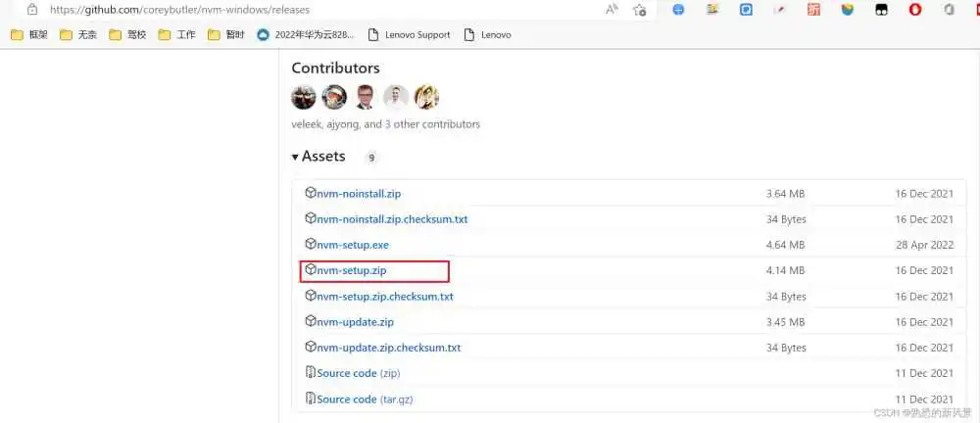Open nvm-setup.zip.checksum.txt link
980x423 pixels.
pyautogui.click(x=384, y=296)
